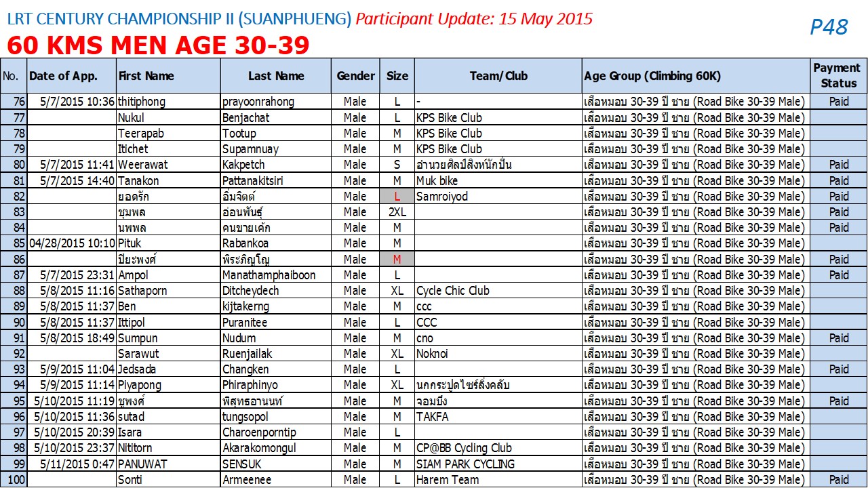Select the Payment Status column header
Image resolution: width=868 pixels, height=488 pixels.
tap(839, 76)
